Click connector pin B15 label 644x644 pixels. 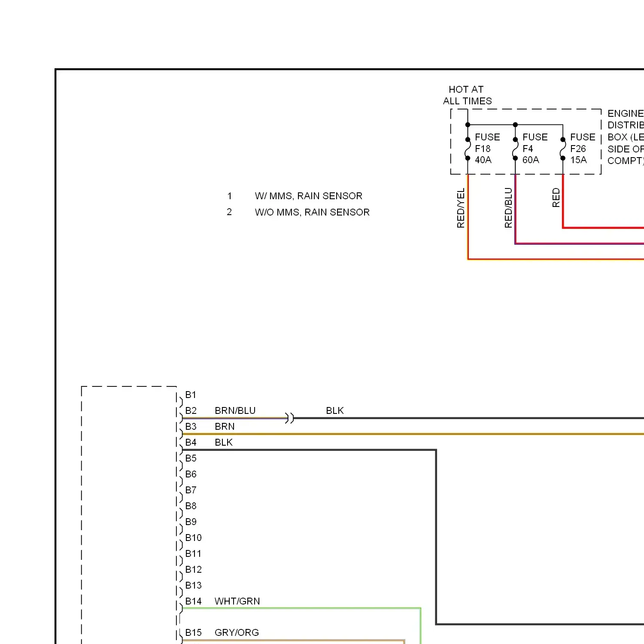[193, 633]
